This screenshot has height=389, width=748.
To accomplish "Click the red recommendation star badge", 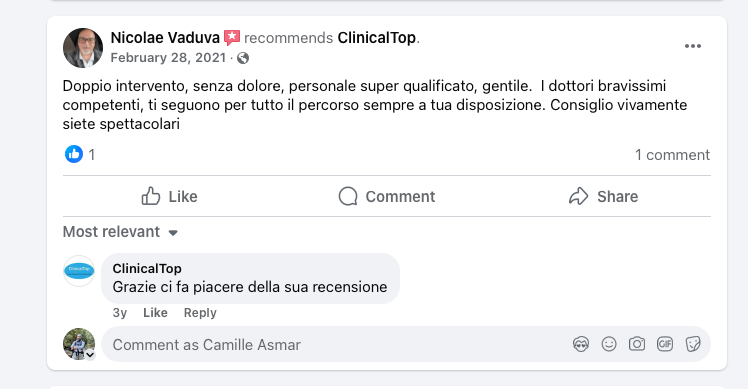I will pyautogui.click(x=232, y=38).
